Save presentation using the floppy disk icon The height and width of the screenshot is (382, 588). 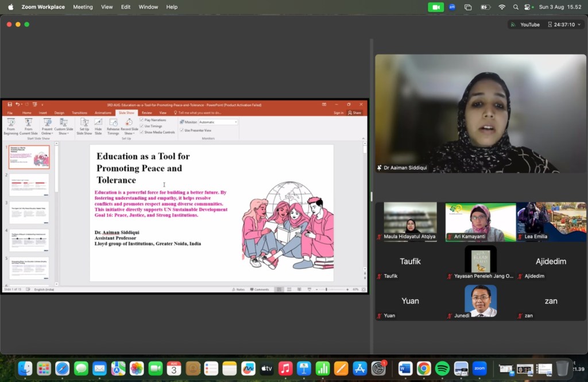(10, 105)
